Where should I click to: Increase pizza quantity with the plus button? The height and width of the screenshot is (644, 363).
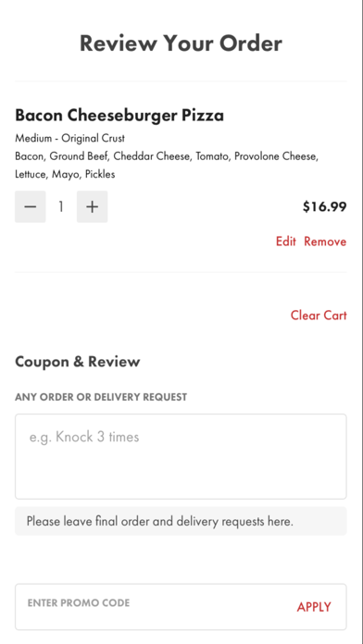click(x=92, y=206)
